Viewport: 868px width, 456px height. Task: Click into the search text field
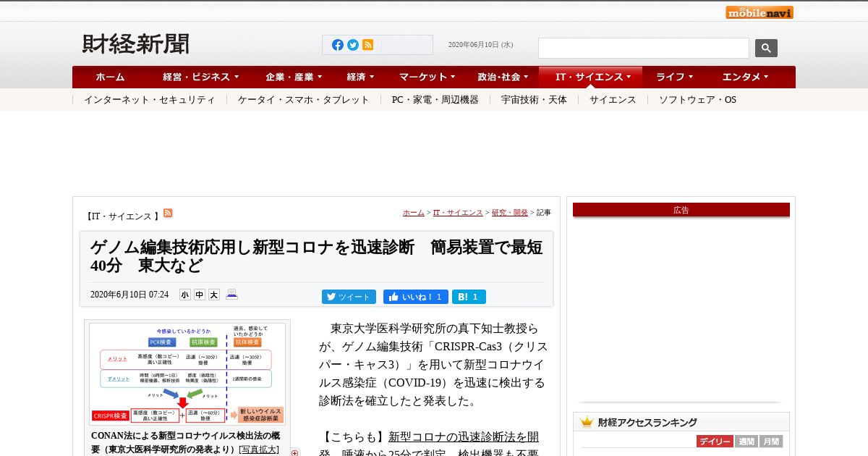(x=644, y=48)
